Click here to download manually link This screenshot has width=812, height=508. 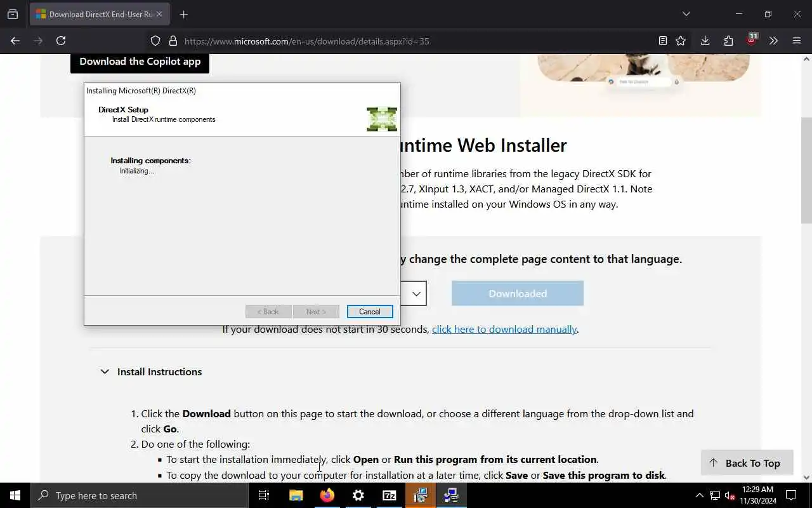[504, 329]
